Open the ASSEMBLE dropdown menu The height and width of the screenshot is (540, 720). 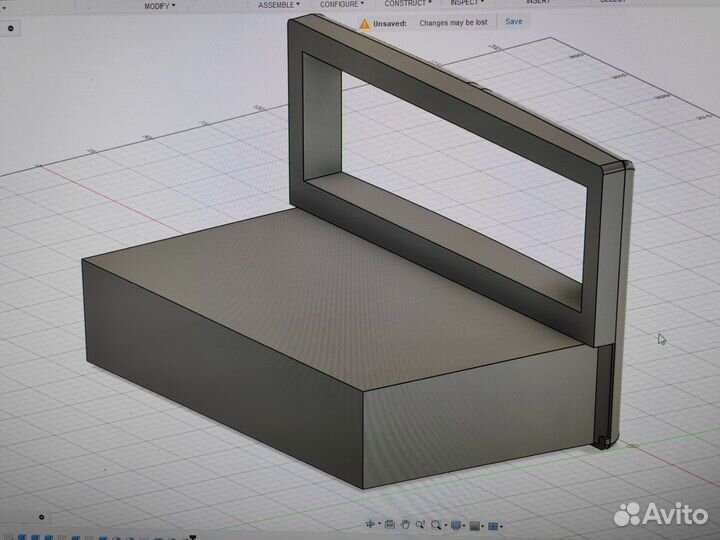pos(278,5)
